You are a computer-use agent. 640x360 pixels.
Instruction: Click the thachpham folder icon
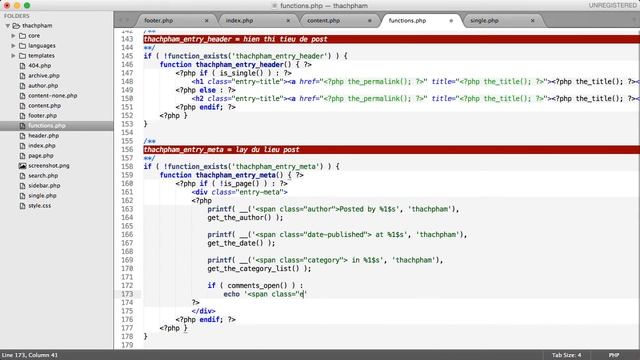coord(16,26)
